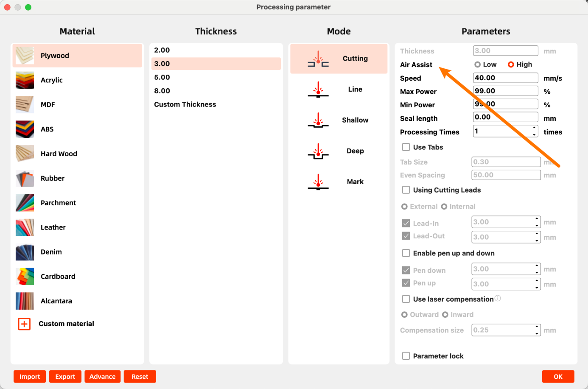The width and height of the screenshot is (588, 389).
Task: Open laser compensation info icon
Action: tap(498, 299)
